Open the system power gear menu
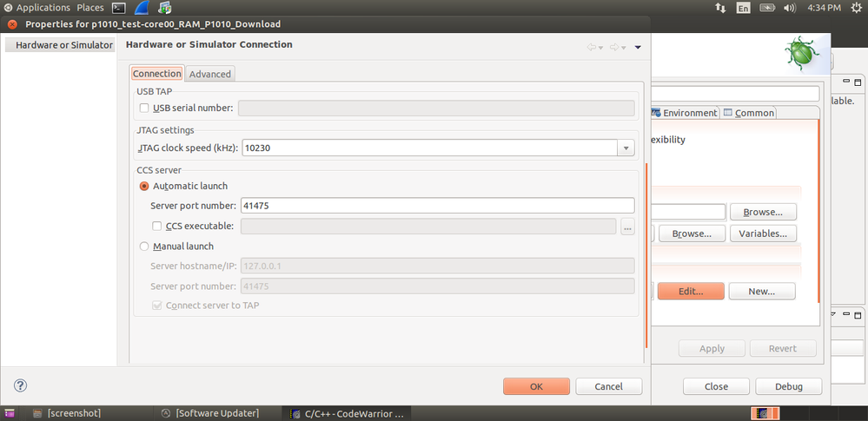This screenshot has height=421, width=868. pyautogui.click(x=856, y=8)
